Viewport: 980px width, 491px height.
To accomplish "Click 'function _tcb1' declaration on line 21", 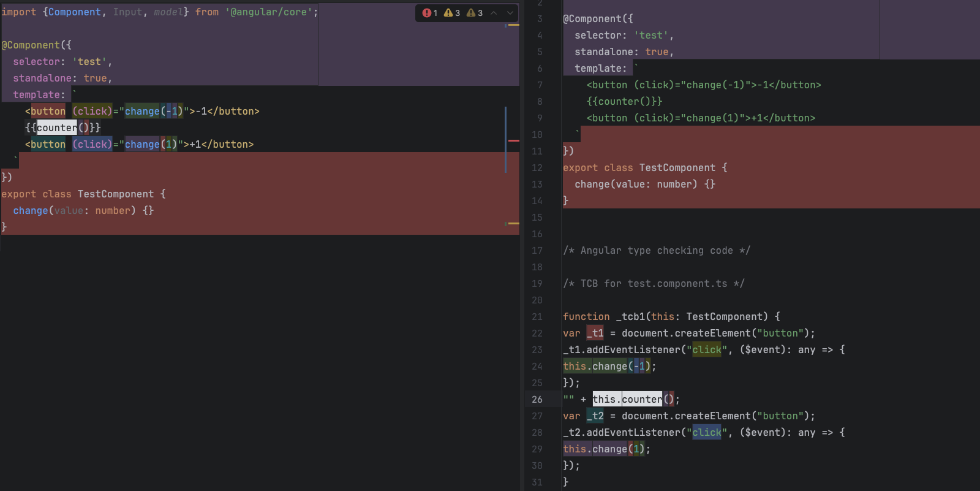I will pos(604,316).
